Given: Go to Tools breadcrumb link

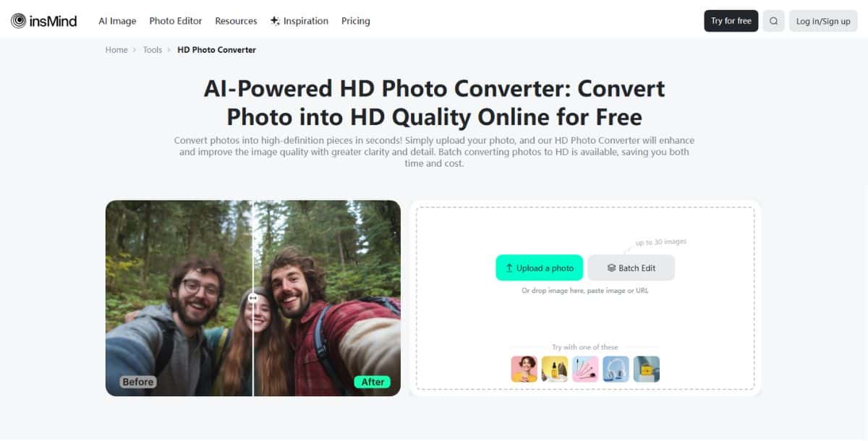Looking at the screenshot, I should point(153,50).
